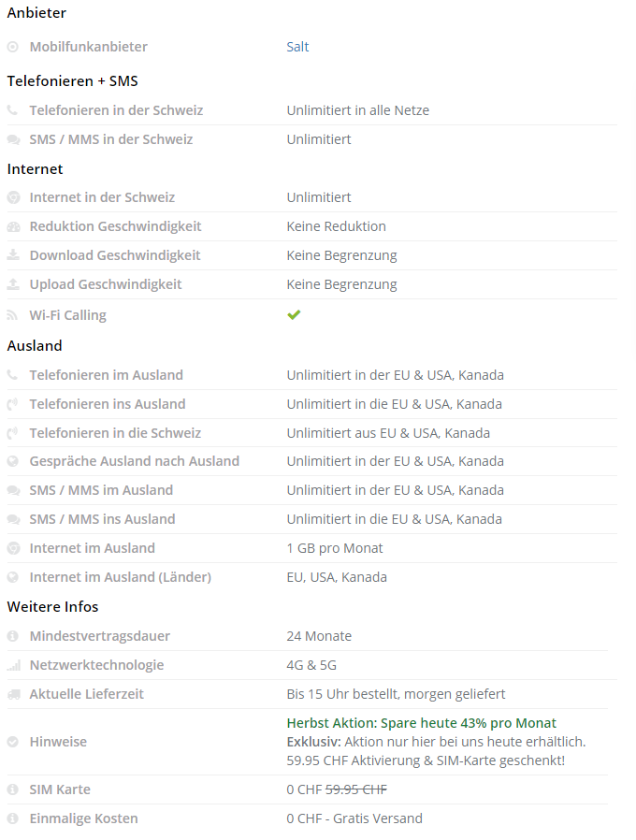
Task: Click the Wi-Fi Calling signal icon
Action: 12,315
